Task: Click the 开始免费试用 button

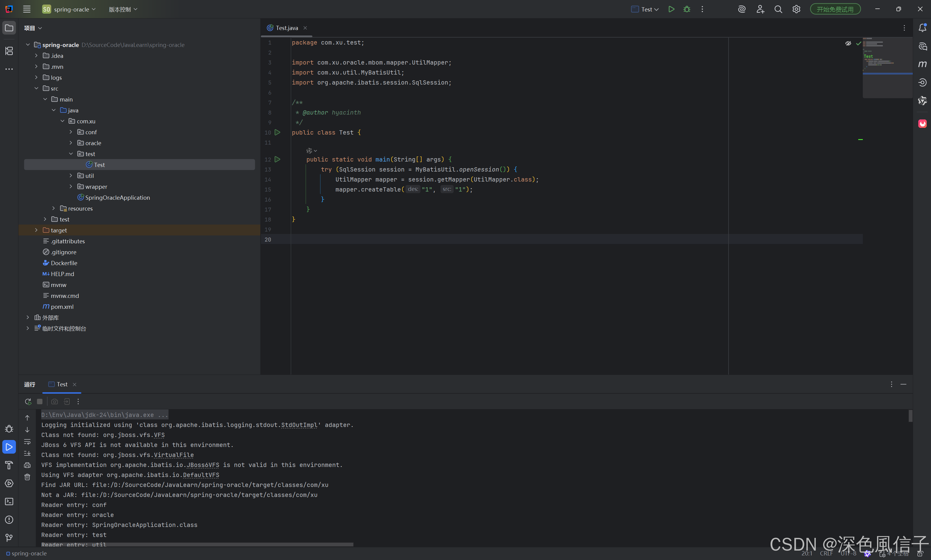Action: [x=835, y=9]
